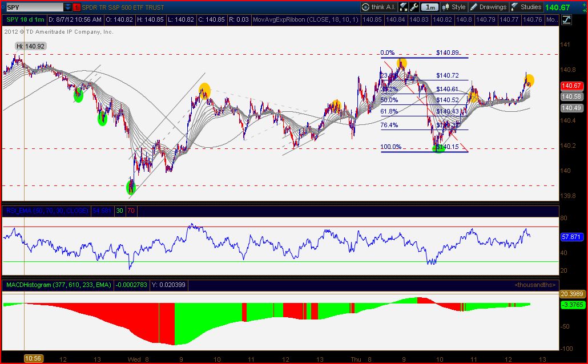The image size is (588, 364).
Task: Open the Style menu
Action: pyautogui.click(x=454, y=7)
